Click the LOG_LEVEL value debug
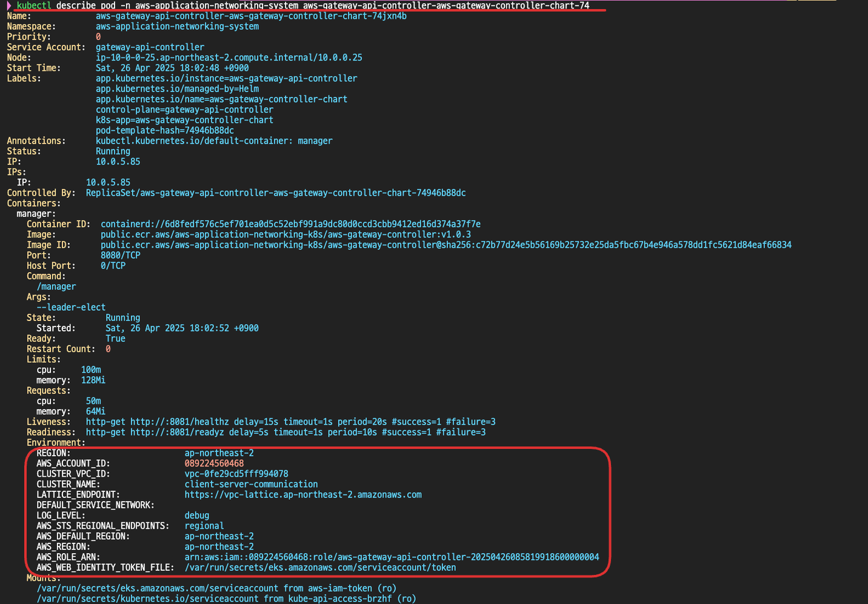868x604 pixels. pos(196,516)
